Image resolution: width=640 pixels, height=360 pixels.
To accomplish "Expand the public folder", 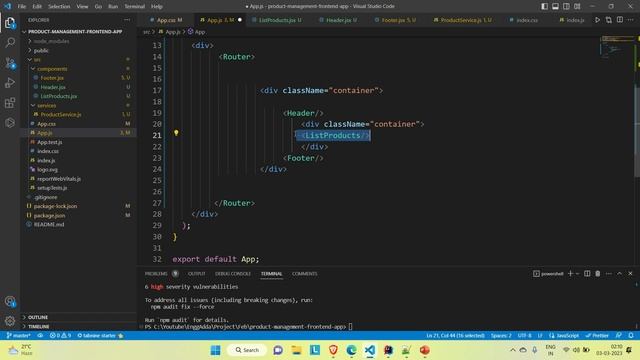I will click(x=30, y=50).
